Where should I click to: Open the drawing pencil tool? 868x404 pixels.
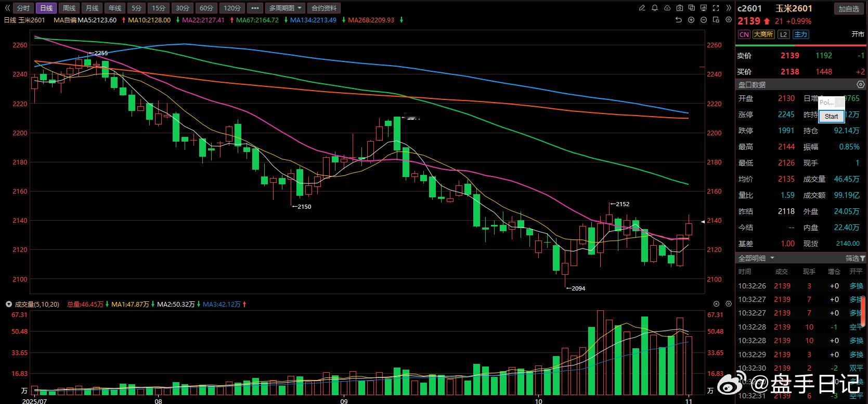(642, 8)
